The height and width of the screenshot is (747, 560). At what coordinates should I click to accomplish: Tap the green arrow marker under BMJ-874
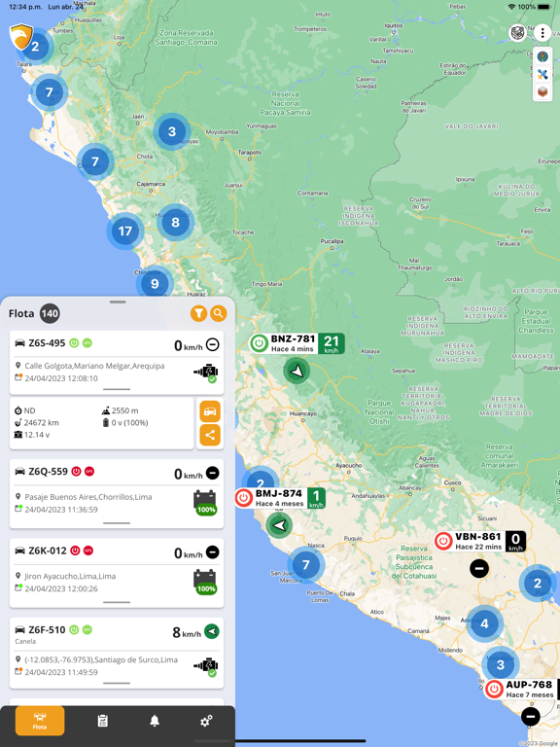(x=280, y=525)
